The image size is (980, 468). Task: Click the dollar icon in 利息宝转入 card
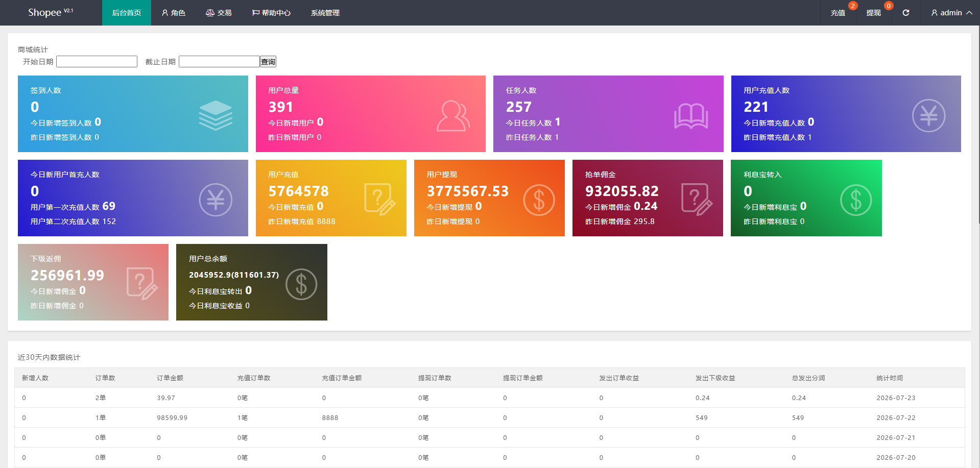pos(856,200)
